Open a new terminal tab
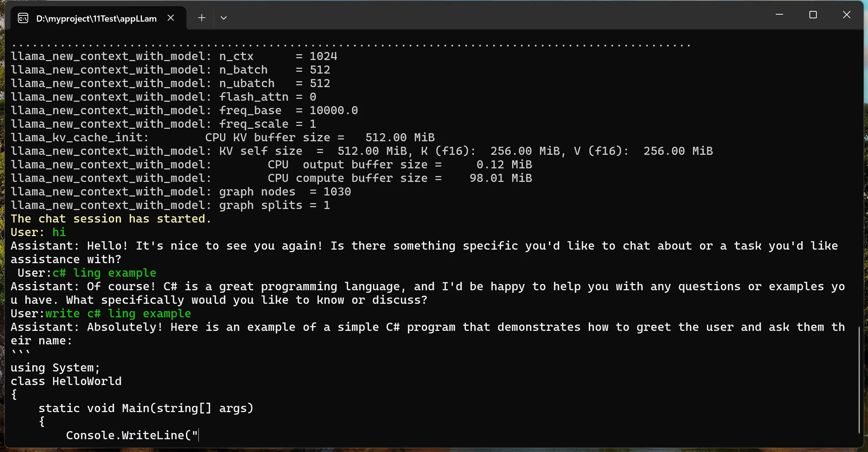 pyautogui.click(x=201, y=18)
